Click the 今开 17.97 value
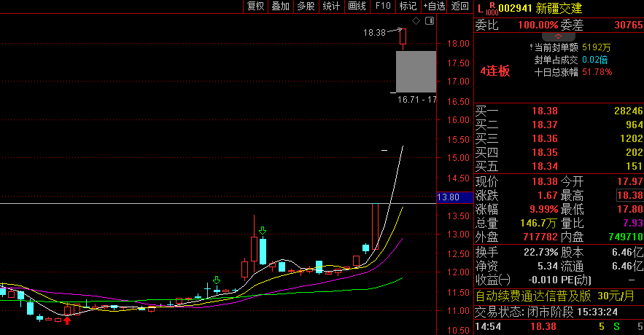 tap(630, 181)
